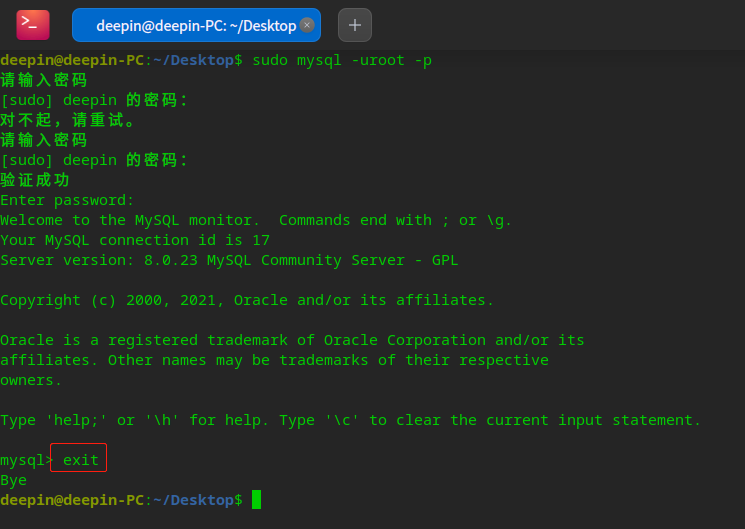The image size is (745, 529).
Task: Click the green terminal cursor block
Action: (256, 499)
